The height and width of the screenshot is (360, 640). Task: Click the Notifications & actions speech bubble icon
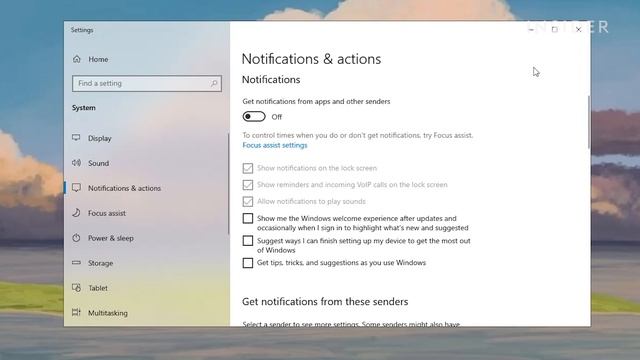76,188
